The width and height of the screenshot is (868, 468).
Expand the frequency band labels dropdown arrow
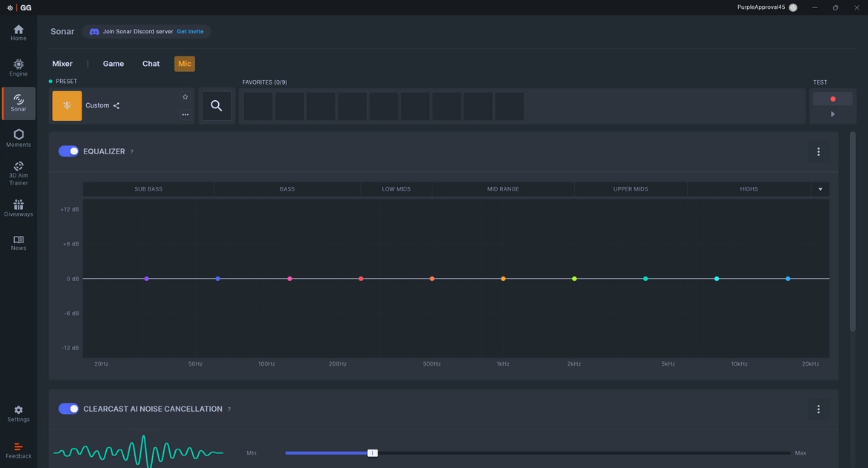click(x=820, y=189)
